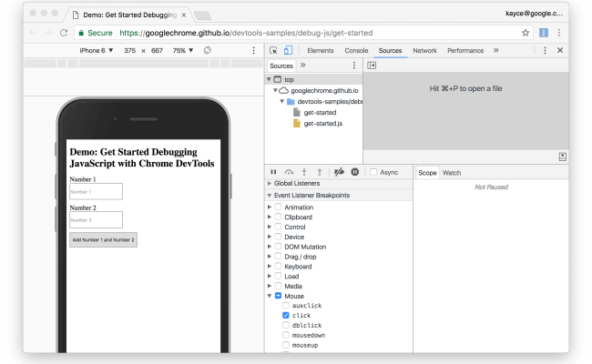Collapse the top frame tree node

tap(270, 79)
